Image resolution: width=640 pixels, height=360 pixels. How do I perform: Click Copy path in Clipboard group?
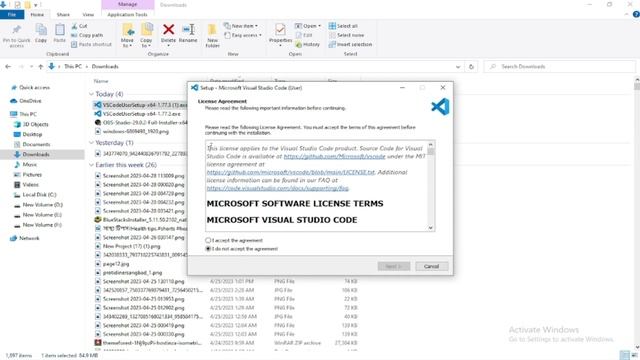point(87,35)
